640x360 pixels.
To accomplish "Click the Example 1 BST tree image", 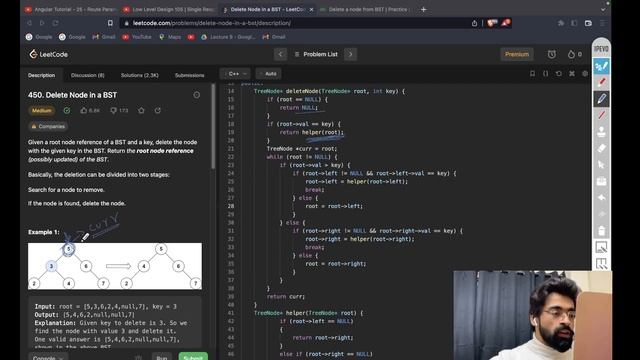I will click(x=115, y=266).
